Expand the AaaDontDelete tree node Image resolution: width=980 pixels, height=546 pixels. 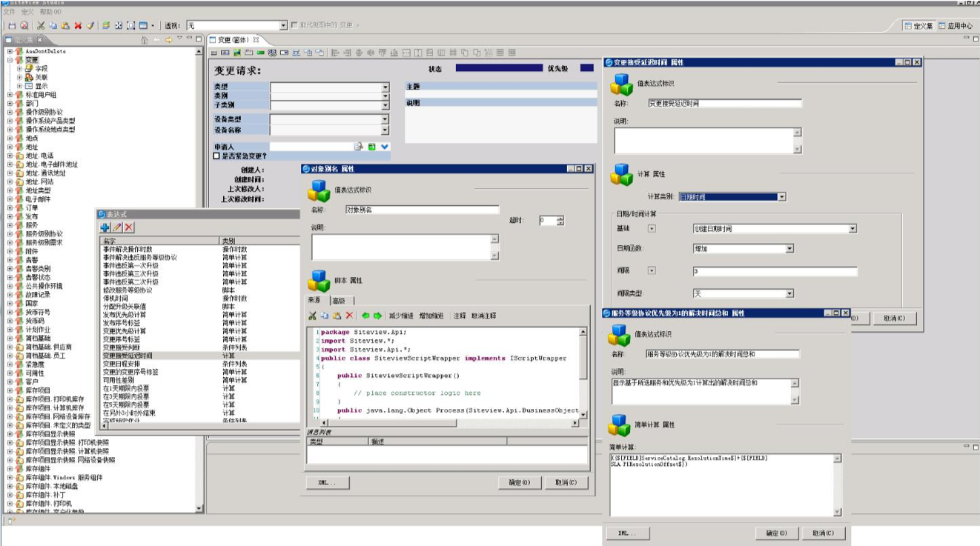pos(10,51)
